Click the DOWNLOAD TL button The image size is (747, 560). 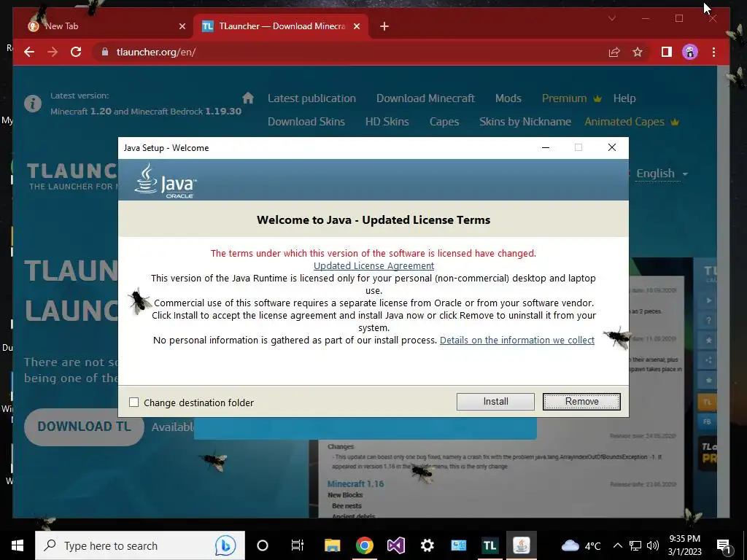click(84, 427)
